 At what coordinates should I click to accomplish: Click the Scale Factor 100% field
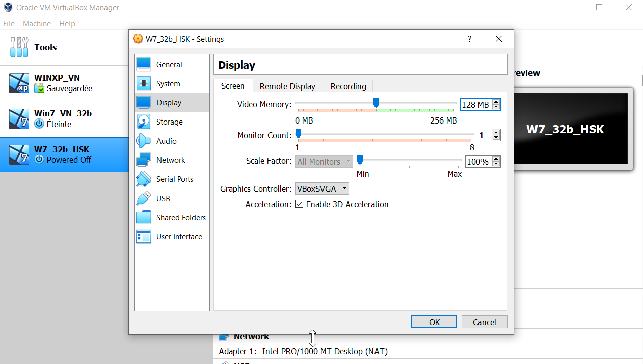point(478,162)
